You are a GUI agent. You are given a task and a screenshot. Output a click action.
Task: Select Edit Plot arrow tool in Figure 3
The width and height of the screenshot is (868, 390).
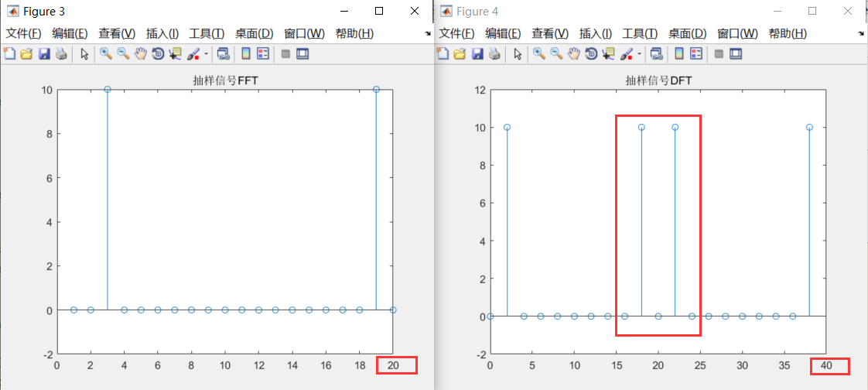coord(84,53)
